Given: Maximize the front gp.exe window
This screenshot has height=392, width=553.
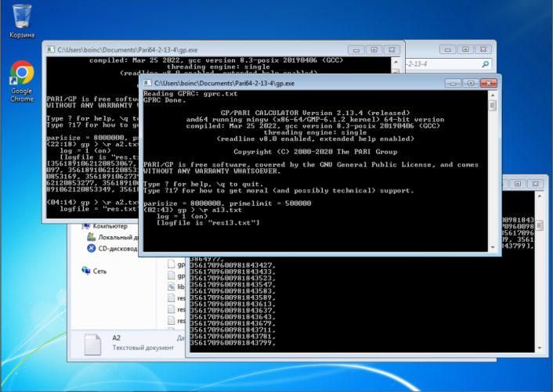Looking at the screenshot, I should (471, 83).
